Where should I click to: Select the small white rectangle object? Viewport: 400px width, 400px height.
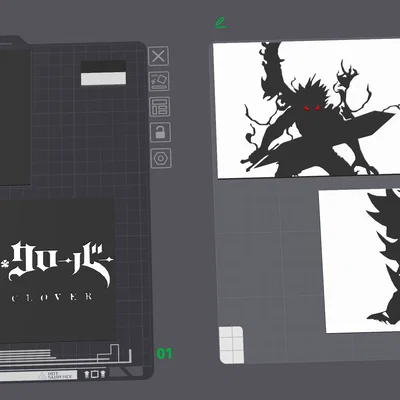(103, 79)
